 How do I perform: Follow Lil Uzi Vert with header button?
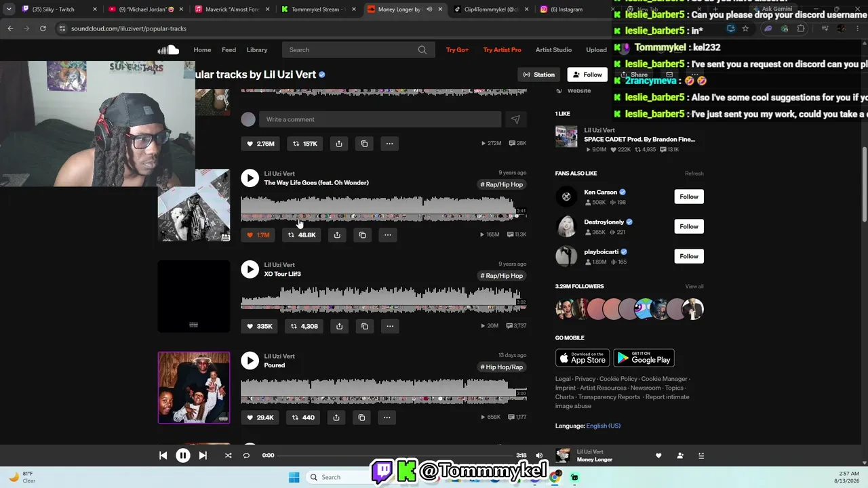pos(587,75)
